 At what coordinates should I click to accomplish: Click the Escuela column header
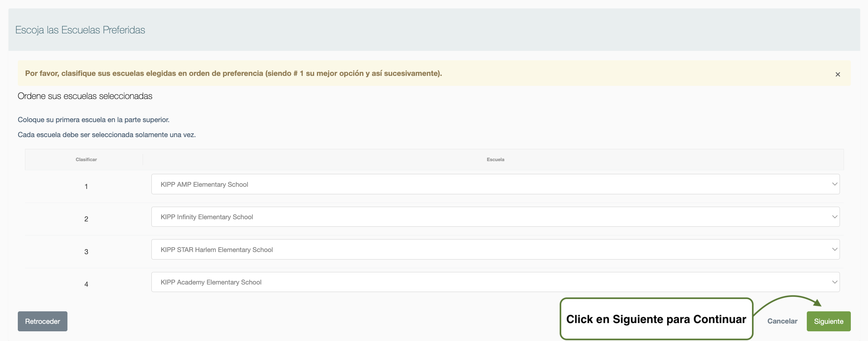495,159
